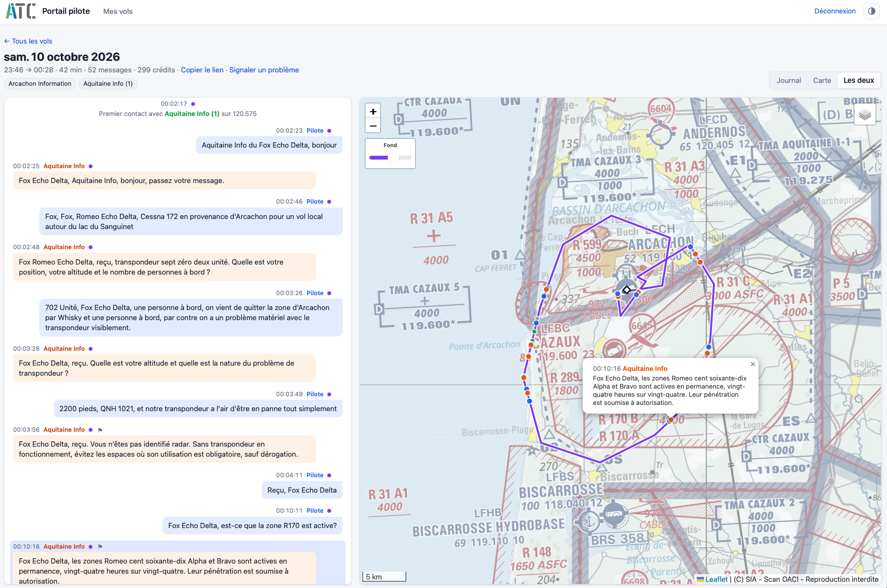The height and width of the screenshot is (588, 887).
Task: Adjust the Fond opacity slider
Action: (391, 158)
